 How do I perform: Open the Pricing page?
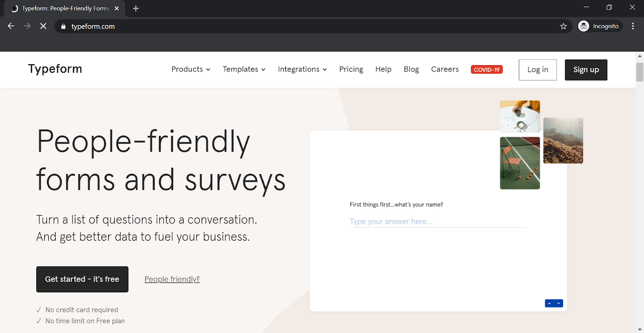click(351, 69)
